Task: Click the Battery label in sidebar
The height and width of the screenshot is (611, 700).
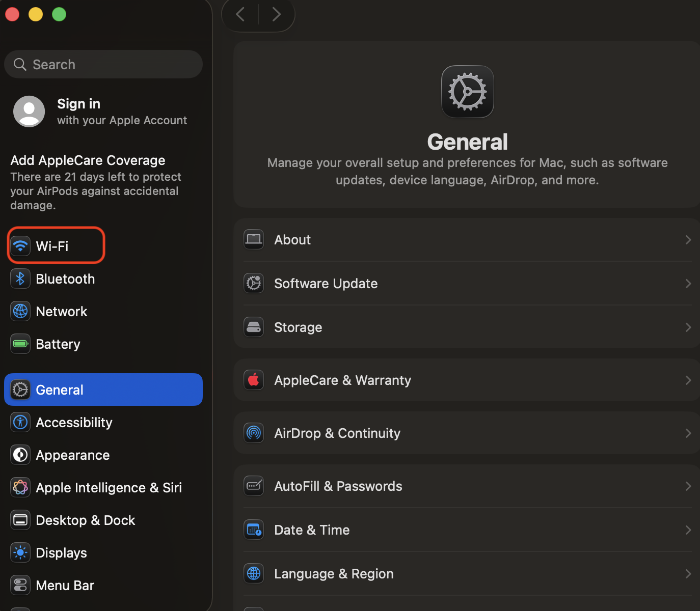Action: point(58,344)
